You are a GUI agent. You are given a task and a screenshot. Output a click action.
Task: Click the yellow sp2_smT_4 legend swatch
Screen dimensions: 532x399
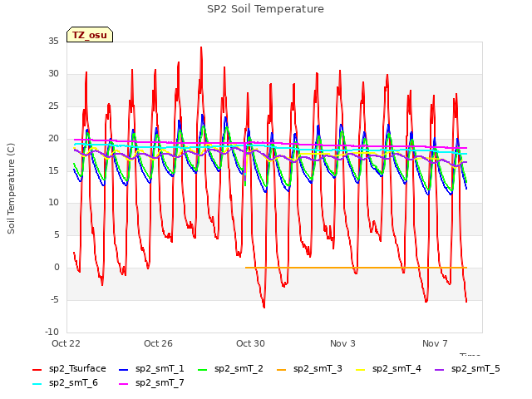click(x=361, y=369)
